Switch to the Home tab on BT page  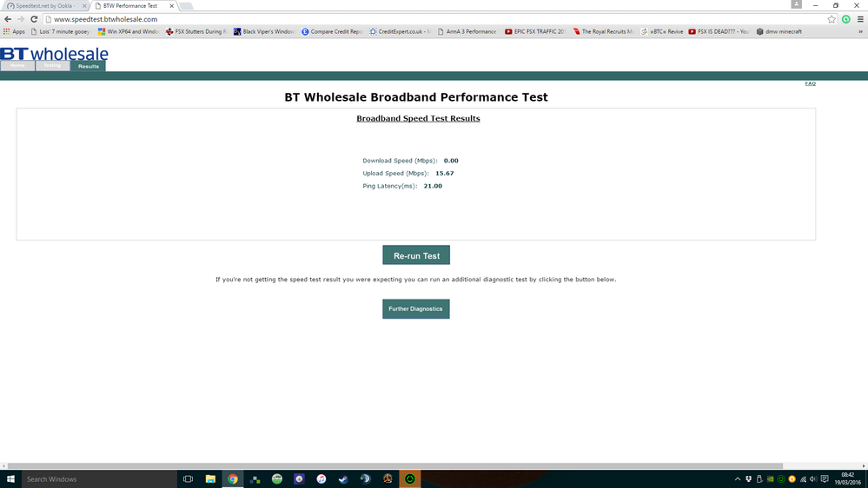pyautogui.click(x=17, y=66)
